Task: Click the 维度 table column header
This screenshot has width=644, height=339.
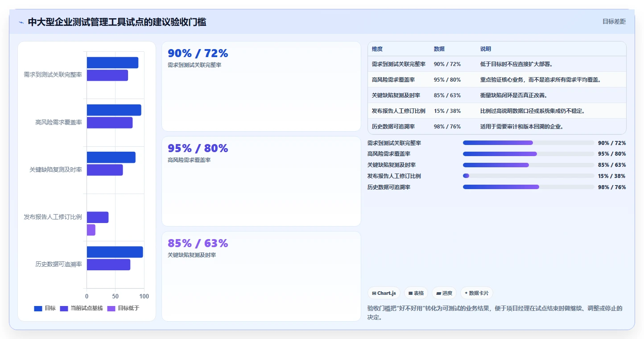Action: [377, 49]
